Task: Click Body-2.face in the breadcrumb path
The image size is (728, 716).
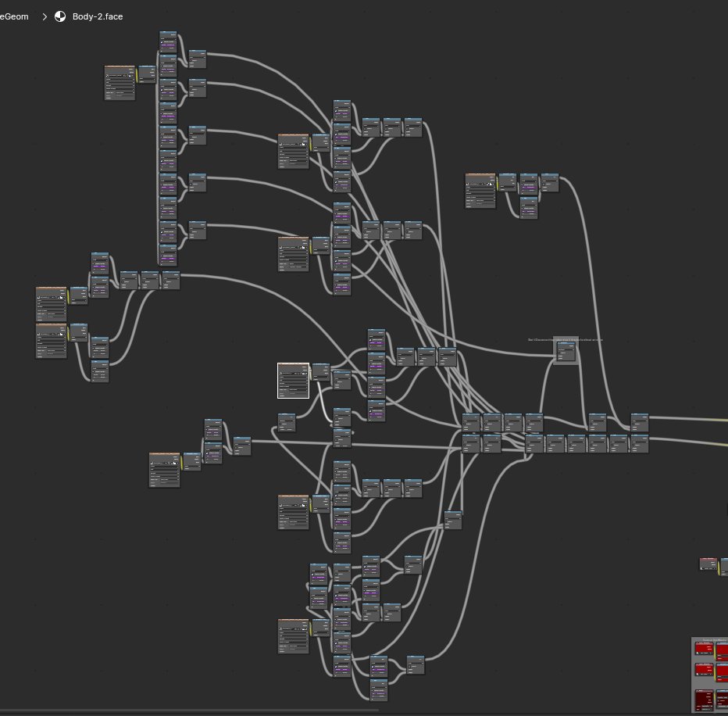Action: pyautogui.click(x=98, y=16)
